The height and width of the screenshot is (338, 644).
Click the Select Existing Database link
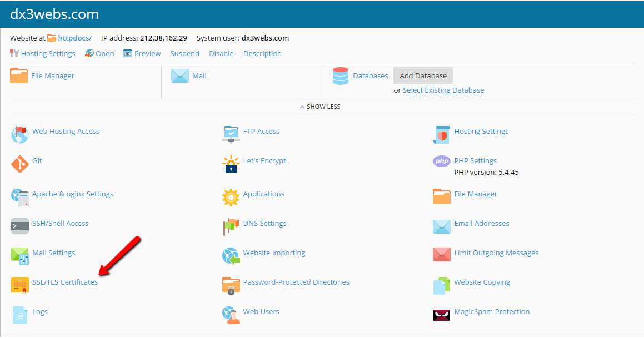point(443,90)
